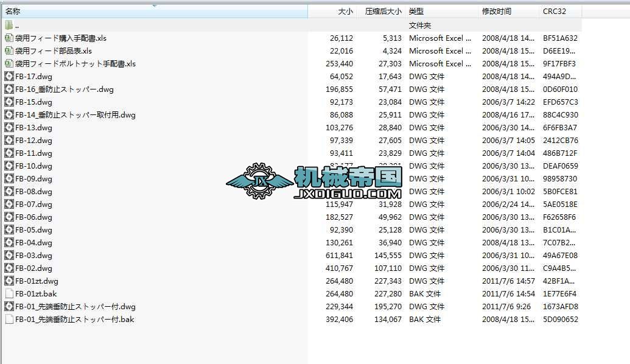The width and height of the screenshot is (630, 364).
Task: Click the blank file icon of FB-01zt.bak
Action: click(x=9, y=293)
